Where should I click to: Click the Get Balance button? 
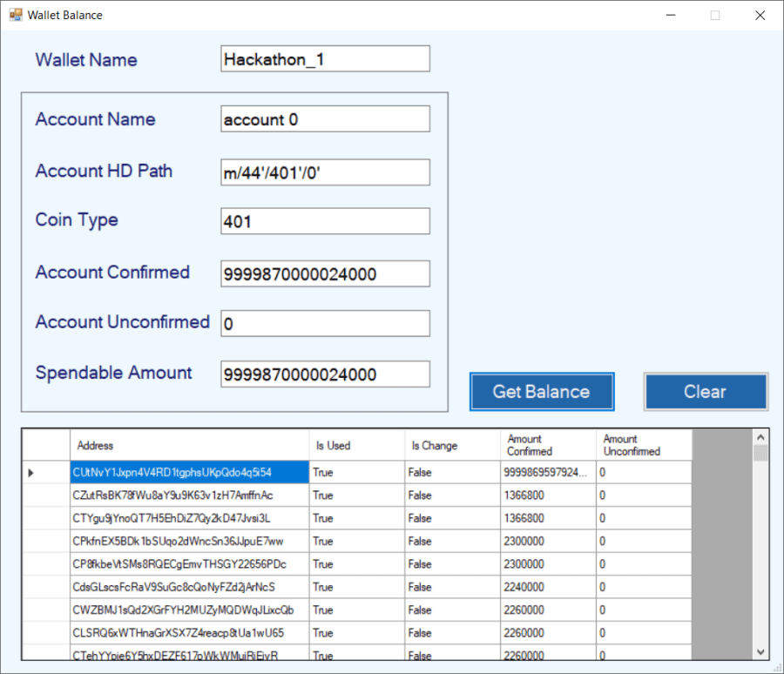541,392
